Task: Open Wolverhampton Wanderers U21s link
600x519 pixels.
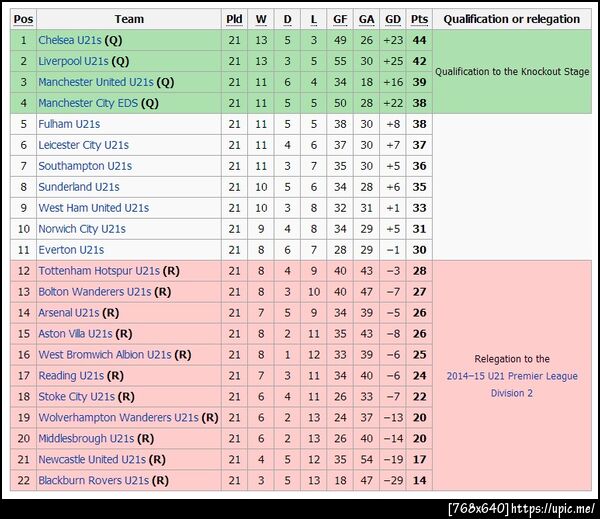Action: click(x=118, y=417)
